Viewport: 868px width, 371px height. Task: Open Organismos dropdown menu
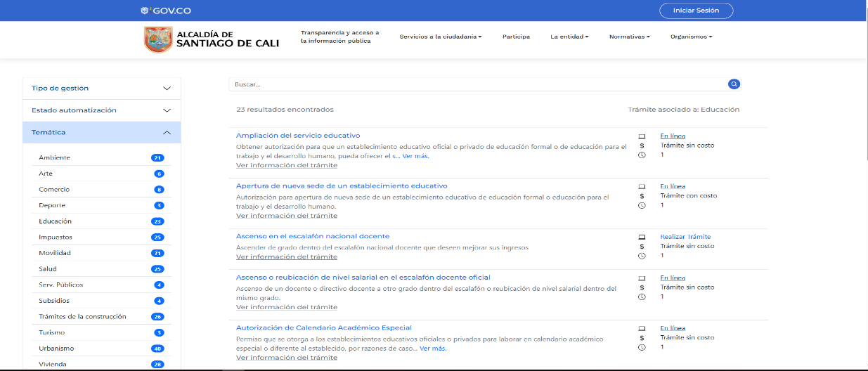tap(691, 37)
